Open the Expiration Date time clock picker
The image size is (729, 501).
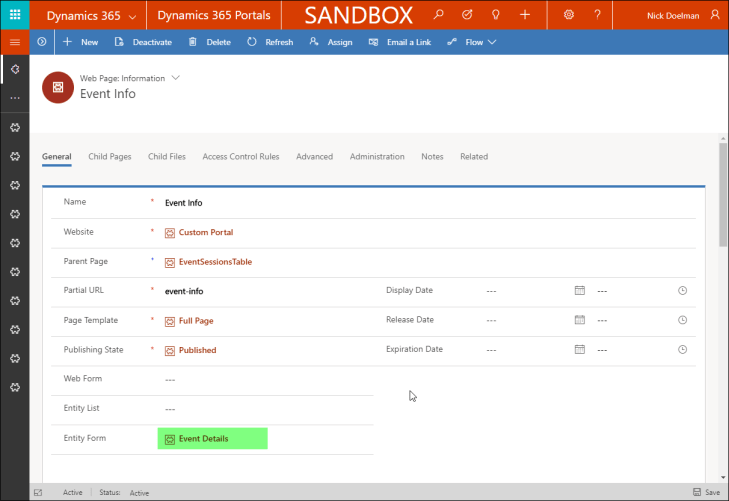coord(683,349)
